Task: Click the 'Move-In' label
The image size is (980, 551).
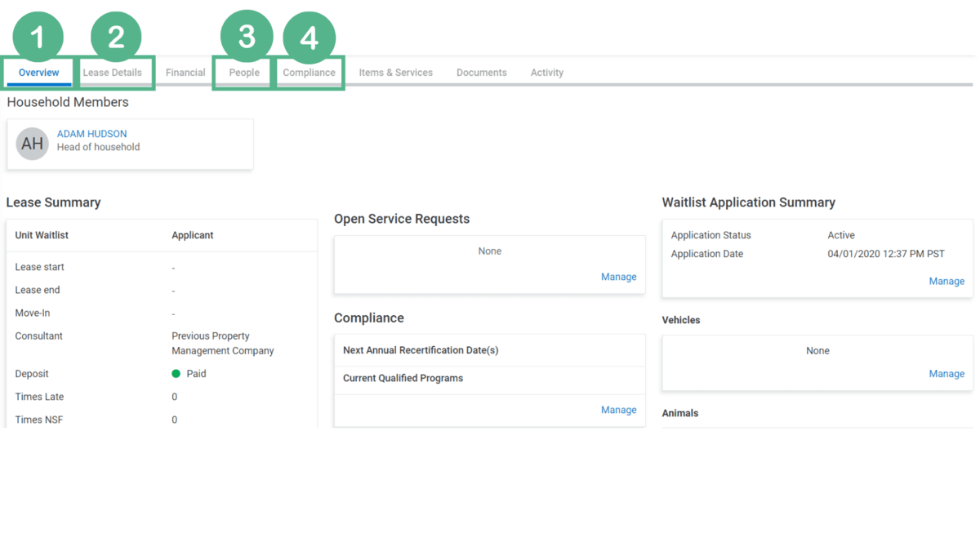Action: [33, 313]
